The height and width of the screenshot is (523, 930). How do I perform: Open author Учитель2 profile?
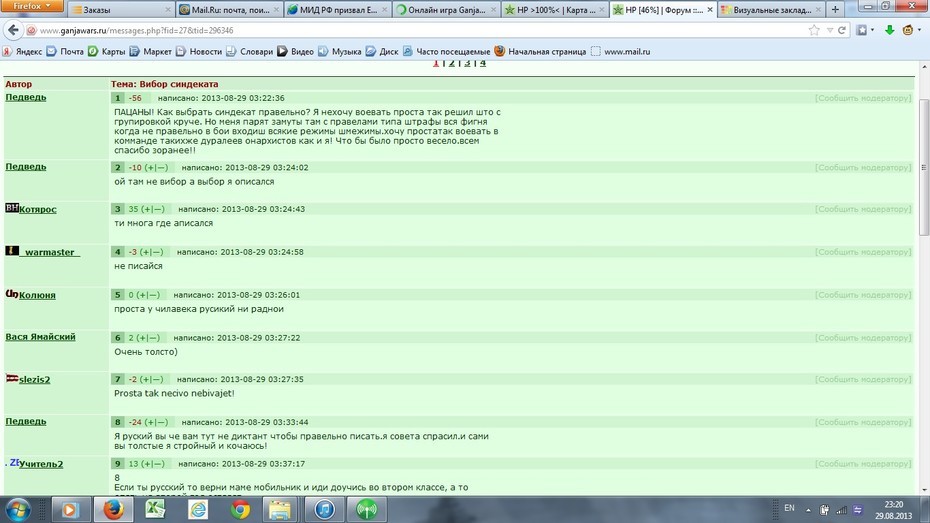click(41, 464)
